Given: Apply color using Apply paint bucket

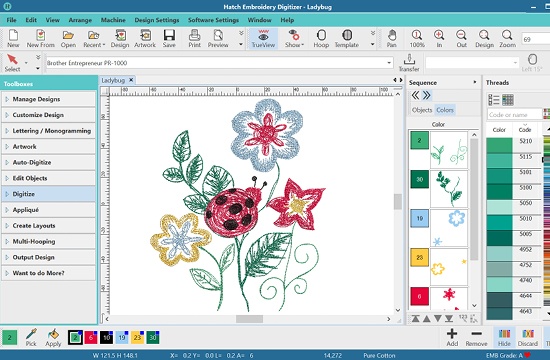Looking at the screenshot, I should pos(53,338).
